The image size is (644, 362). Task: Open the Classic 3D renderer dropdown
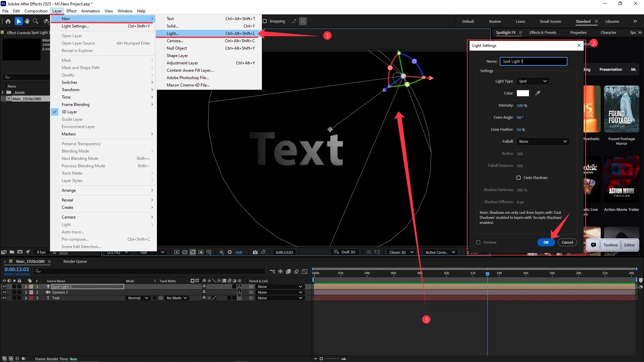tap(401, 252)
